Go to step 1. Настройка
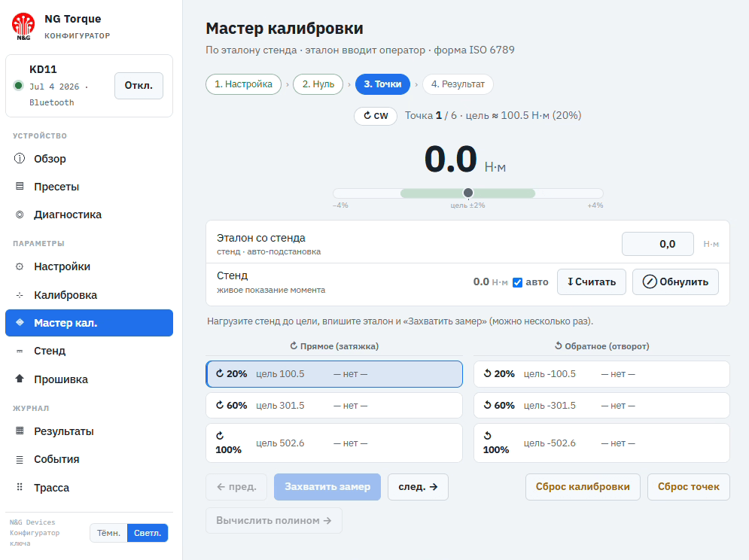 click(x=244, y=84)
